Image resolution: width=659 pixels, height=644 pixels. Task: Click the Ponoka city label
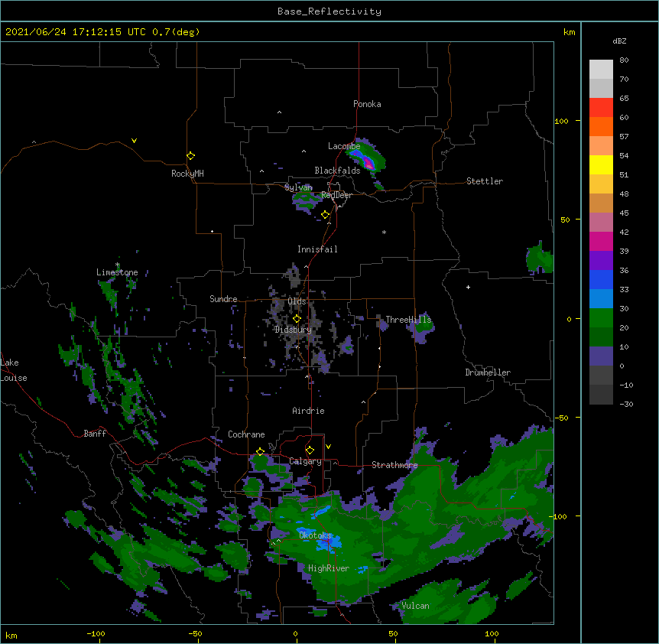[x=367, y=104]
